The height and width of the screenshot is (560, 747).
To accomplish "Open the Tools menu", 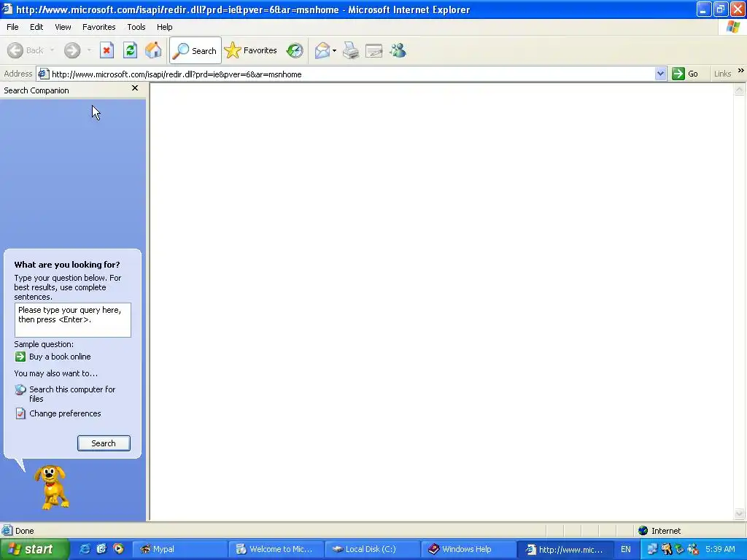I will point(136,27).
